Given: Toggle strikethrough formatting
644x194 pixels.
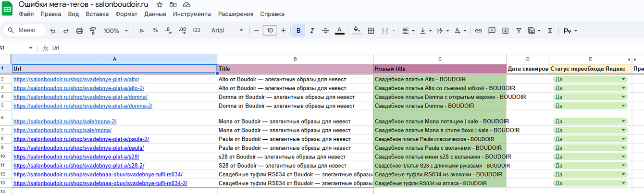Looking at the screenshot, I should click(325, 30).
